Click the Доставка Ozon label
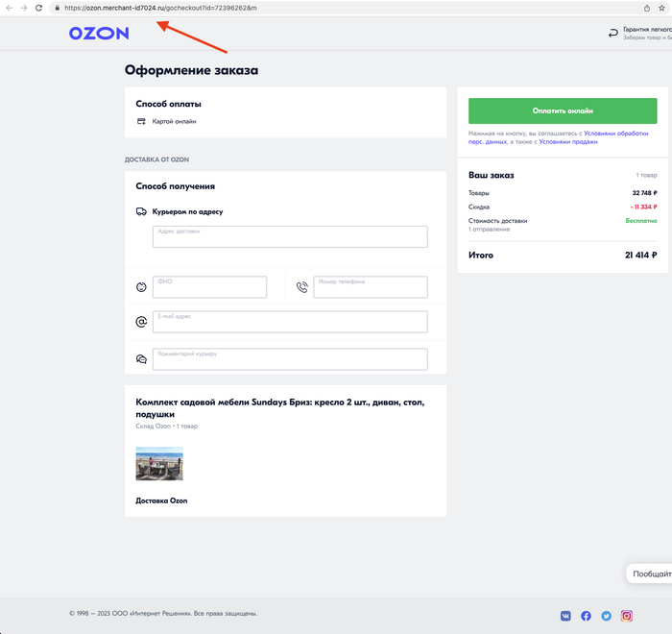672x634 pixels. (x=161, y=500)
